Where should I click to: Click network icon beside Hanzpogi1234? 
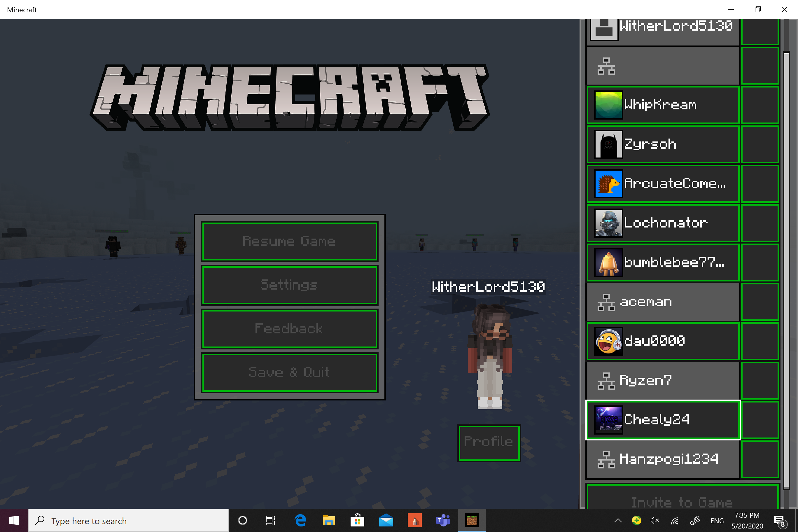pos(606,460)
